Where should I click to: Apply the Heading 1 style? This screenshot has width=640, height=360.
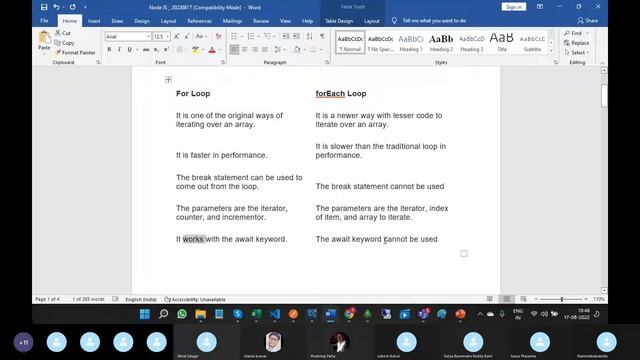coord(411,42)
